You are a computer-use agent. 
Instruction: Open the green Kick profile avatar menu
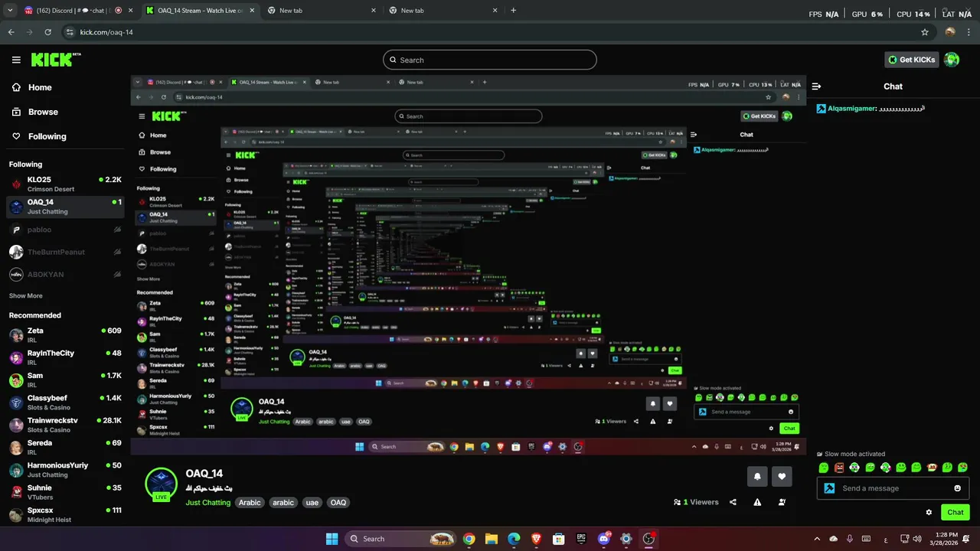(952, 60)
